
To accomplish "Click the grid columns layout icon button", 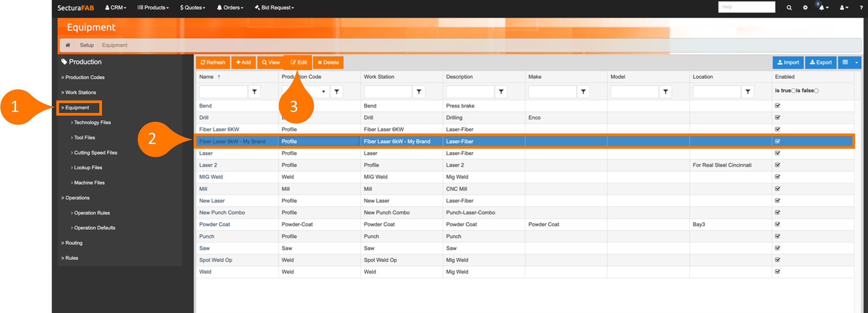I will (845, 62).
